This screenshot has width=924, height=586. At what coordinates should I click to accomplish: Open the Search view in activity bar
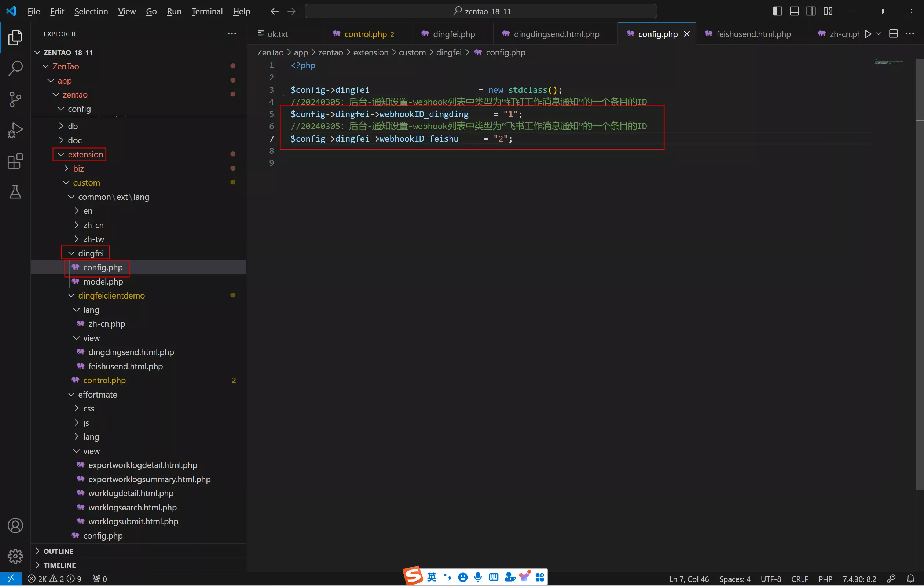(15, 68)
